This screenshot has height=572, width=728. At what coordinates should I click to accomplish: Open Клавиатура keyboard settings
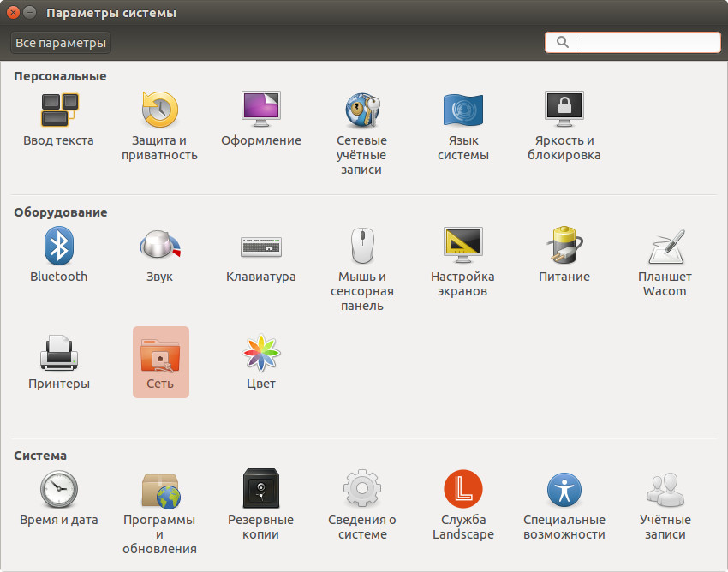tap(260, 247)
